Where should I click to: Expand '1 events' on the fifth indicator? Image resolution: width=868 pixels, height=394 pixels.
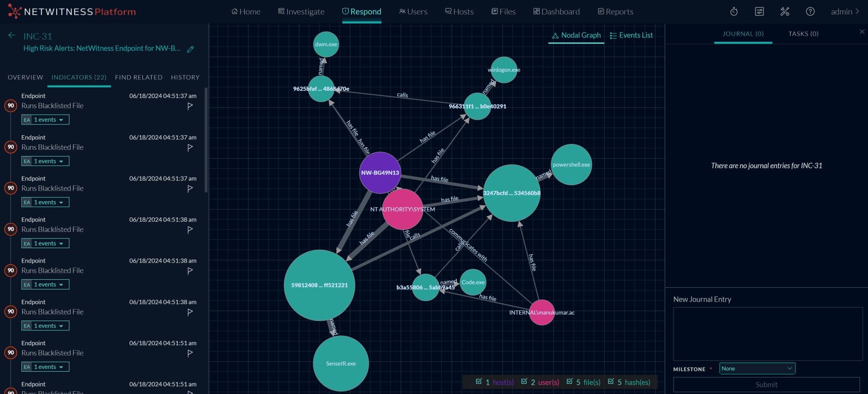(x=45, y=284)
